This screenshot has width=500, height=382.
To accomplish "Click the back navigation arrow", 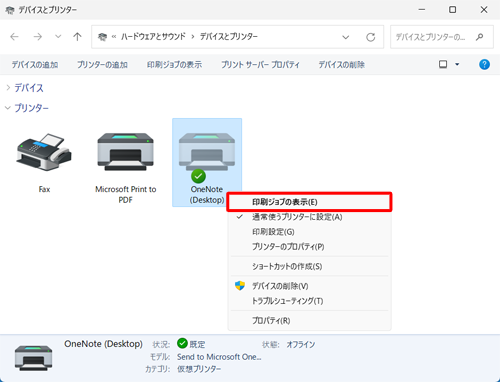I will pyautogui.click(x=14, y=37).
